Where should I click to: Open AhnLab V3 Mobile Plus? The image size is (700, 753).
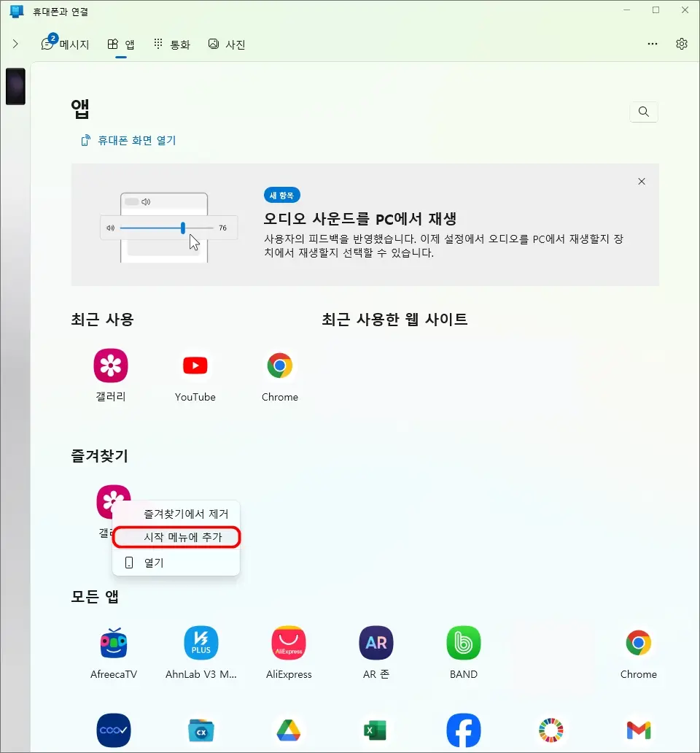(x=201, y=643)
